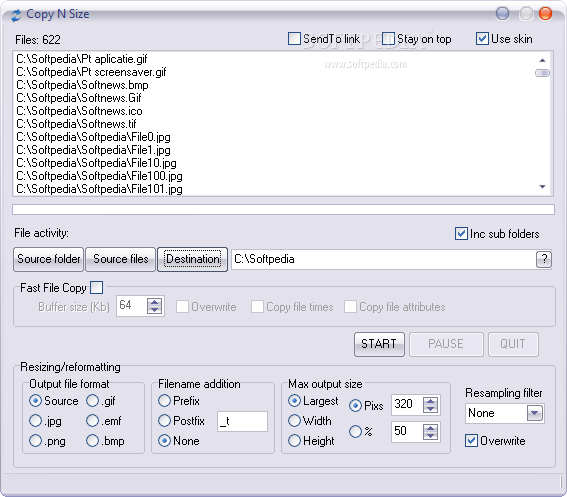Click the START button
This screenshot has width=567, height=497.
coord(379,344)
